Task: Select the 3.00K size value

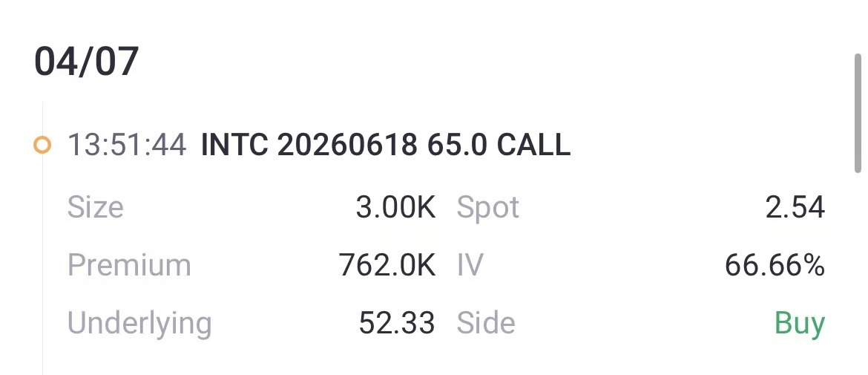Action: tap(395, 207)
